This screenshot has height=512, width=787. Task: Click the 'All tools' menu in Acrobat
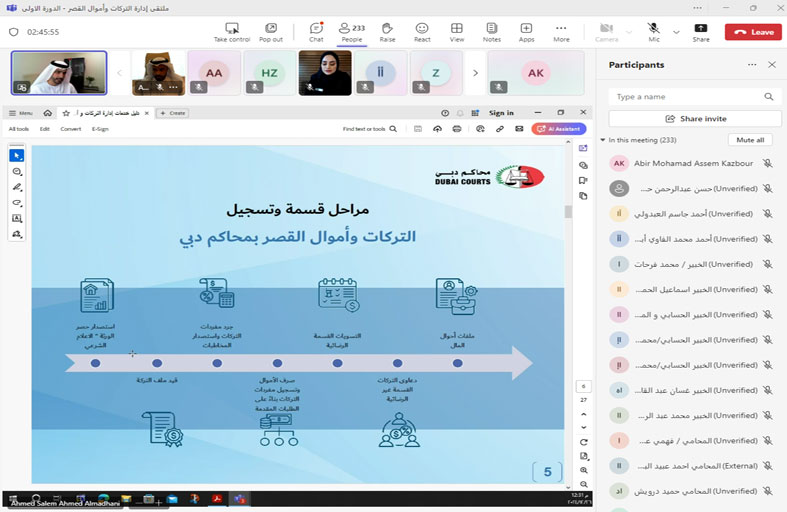pyautogui.click(x=19, y=129)
